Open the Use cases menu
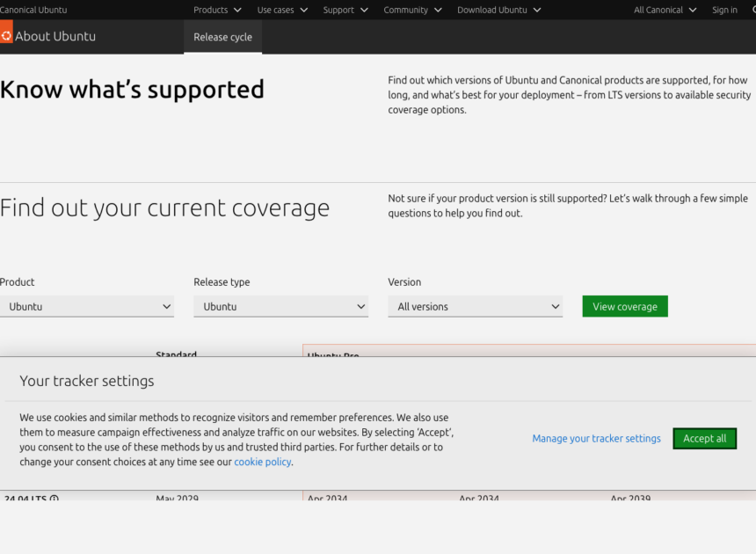The height and width of the screenshot is (554, 756). tap(281, 10)
